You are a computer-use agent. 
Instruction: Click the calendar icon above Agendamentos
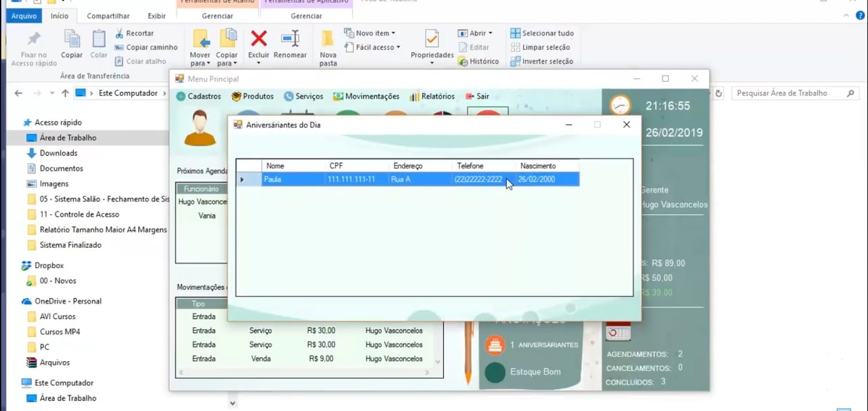(618, 331)
